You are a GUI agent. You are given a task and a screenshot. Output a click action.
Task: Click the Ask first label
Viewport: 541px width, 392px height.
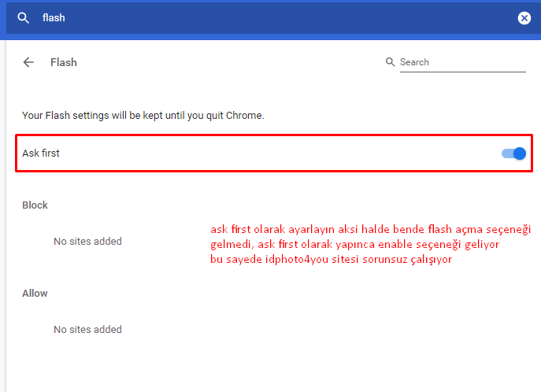41,153
